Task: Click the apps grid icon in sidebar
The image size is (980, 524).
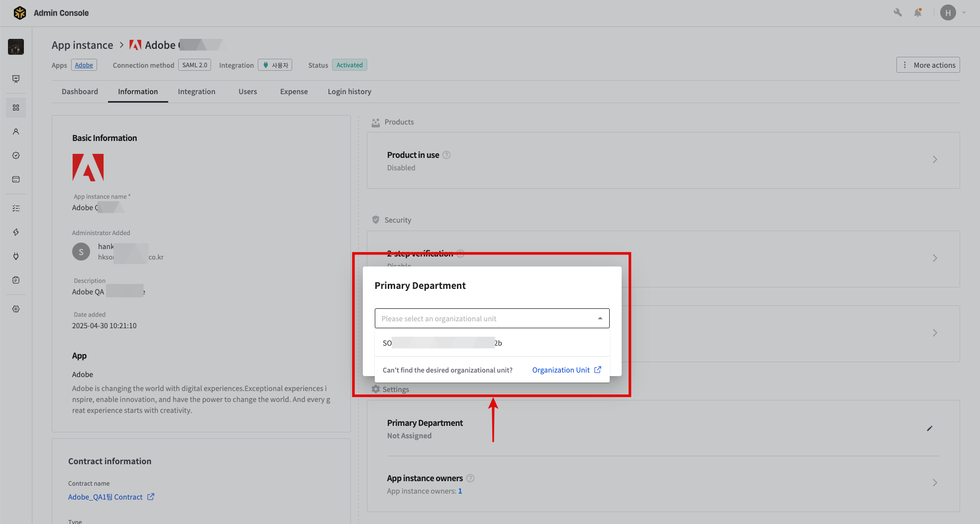Action: point(16,108)
